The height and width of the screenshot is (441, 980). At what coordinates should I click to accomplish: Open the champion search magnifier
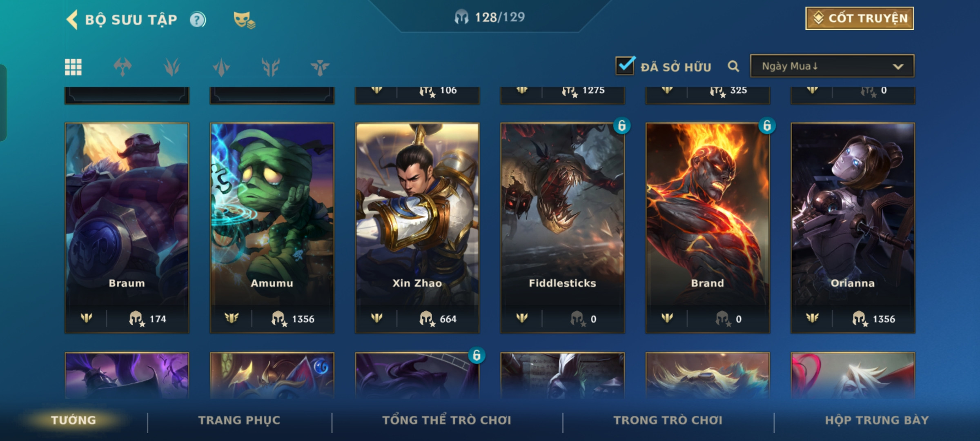(733, 66)
